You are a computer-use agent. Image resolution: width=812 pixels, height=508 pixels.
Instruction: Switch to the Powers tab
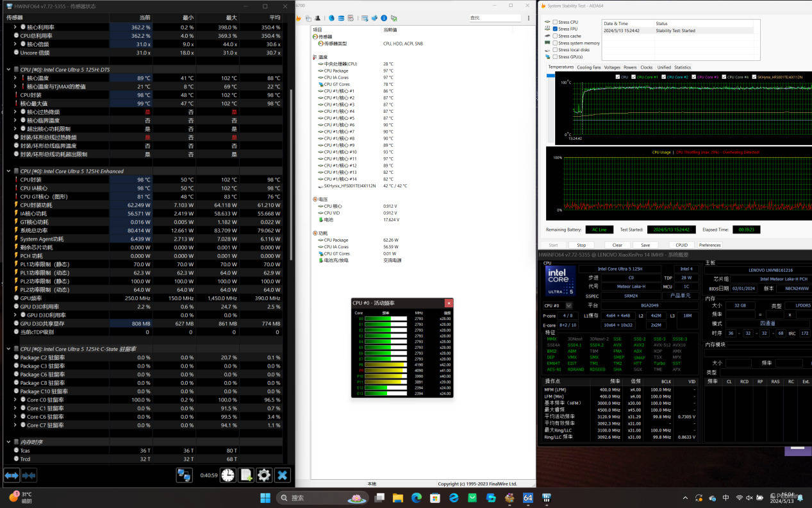(630, 67)
